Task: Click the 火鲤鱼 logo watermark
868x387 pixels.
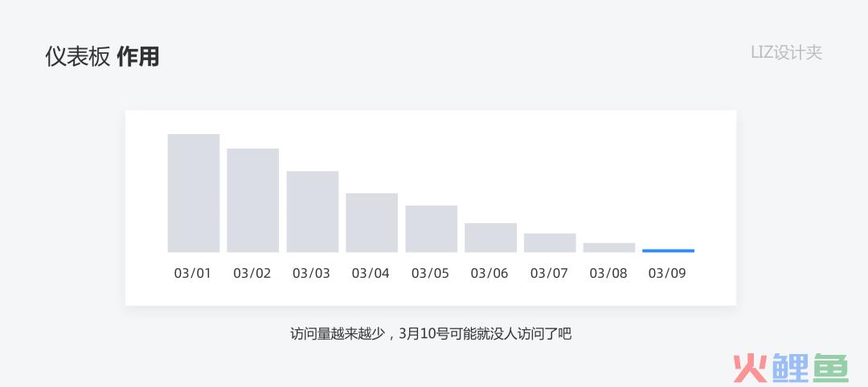Action: (x=791, y=367)
